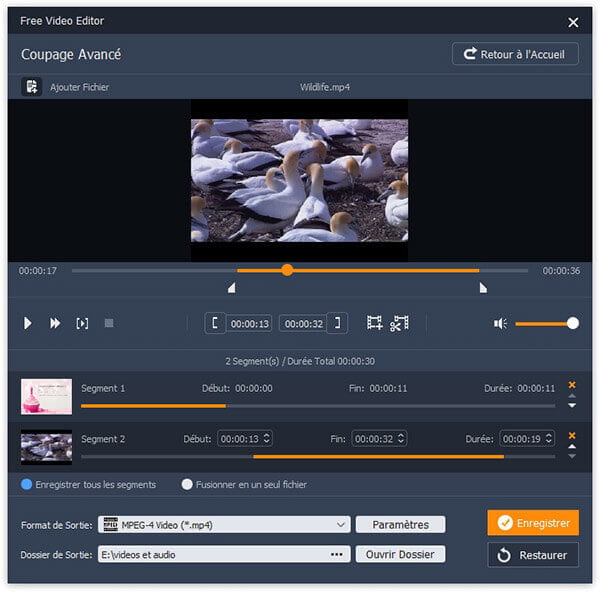Mute audio with the speaker icon
This screenshot has height=592, width=600.
tap(500, 324)
